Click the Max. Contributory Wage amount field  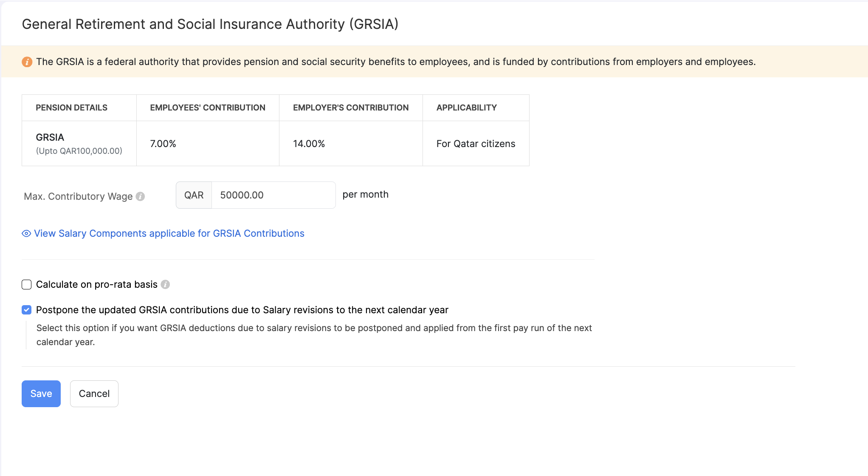tap(273, 195)
